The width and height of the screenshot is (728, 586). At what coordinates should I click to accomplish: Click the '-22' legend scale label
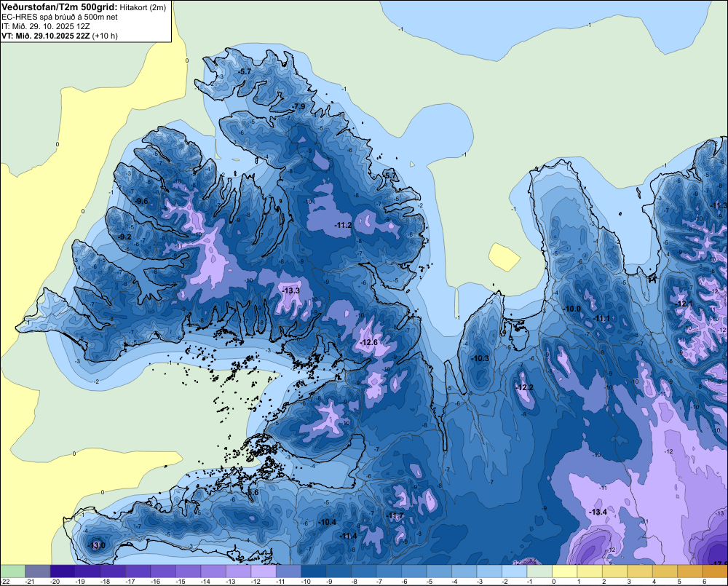[5, 582]
